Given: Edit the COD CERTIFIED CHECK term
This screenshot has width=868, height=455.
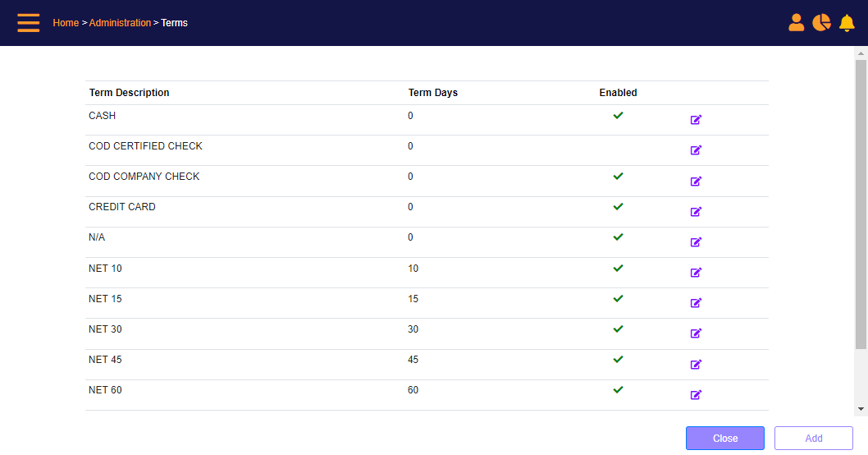Looking at the screenshot, I should [x=696, y=150].
